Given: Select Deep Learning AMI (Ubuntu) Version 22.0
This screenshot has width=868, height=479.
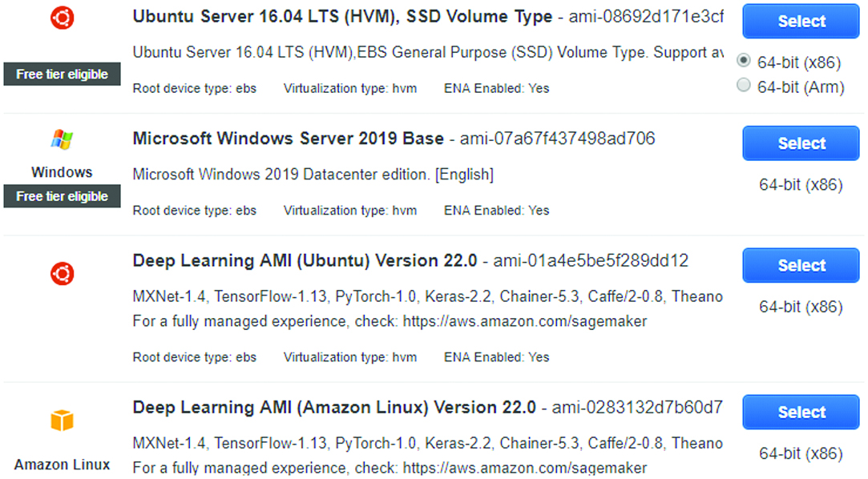Looking at the screenshot, I should point(801,265).
